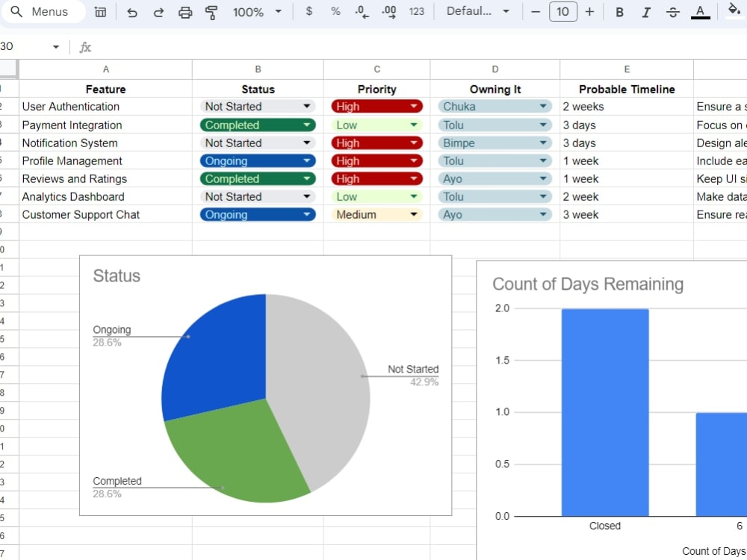747x560 pixels.
Task: Select the Analytics Dashboard cell
Action: point(106,196)
